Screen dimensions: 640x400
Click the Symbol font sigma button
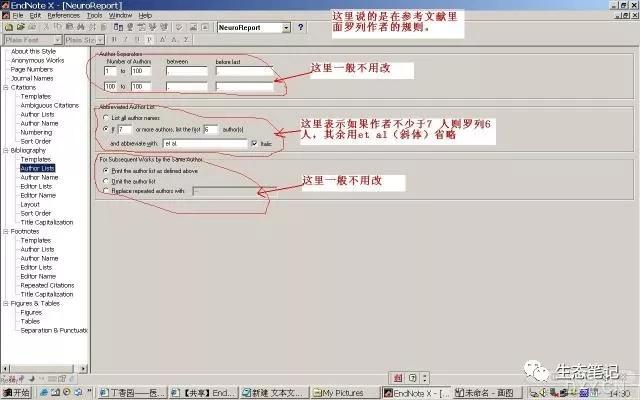tap(186, 40)
